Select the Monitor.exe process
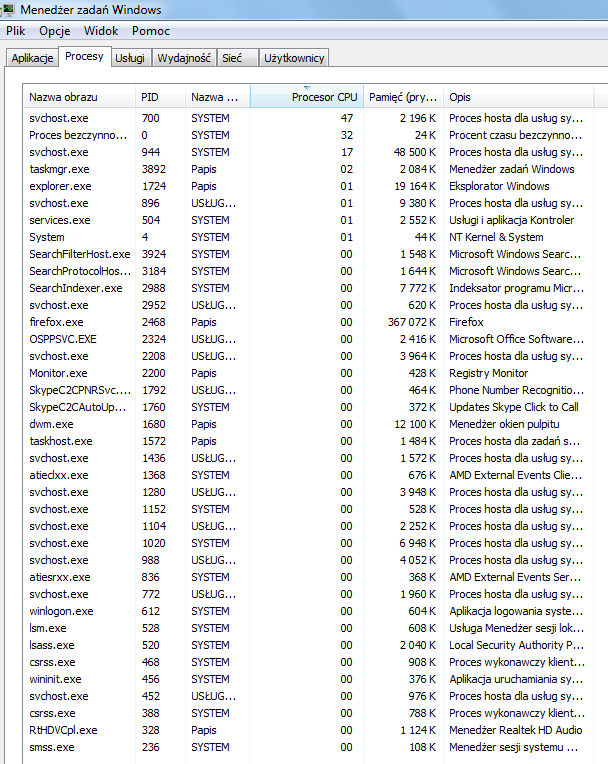608x764 pixels. (308, 373)
